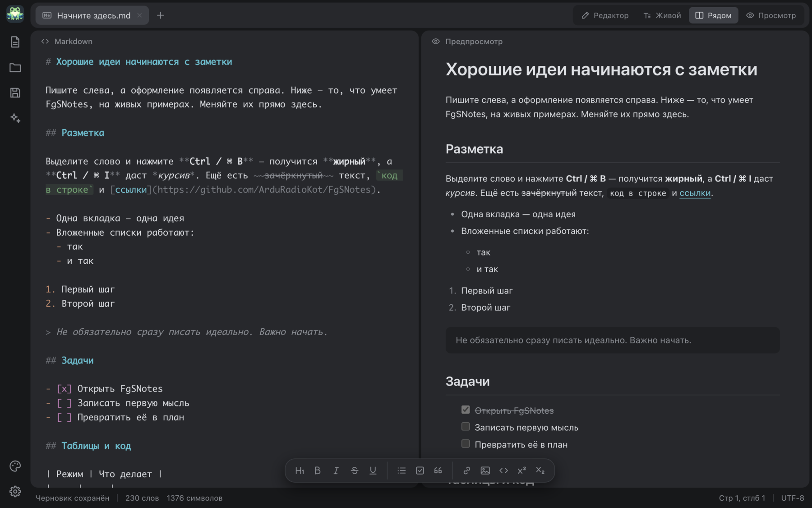812x508 pixels.
Task: Insert a heading with the H1 button
Action: coord(300,471)
